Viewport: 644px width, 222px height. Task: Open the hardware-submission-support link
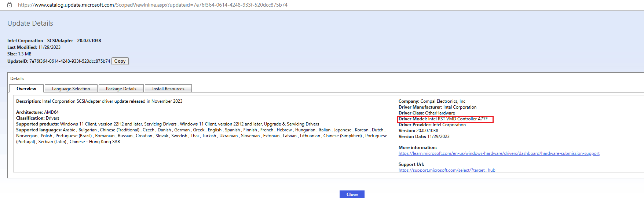click(x=499, y=153)
